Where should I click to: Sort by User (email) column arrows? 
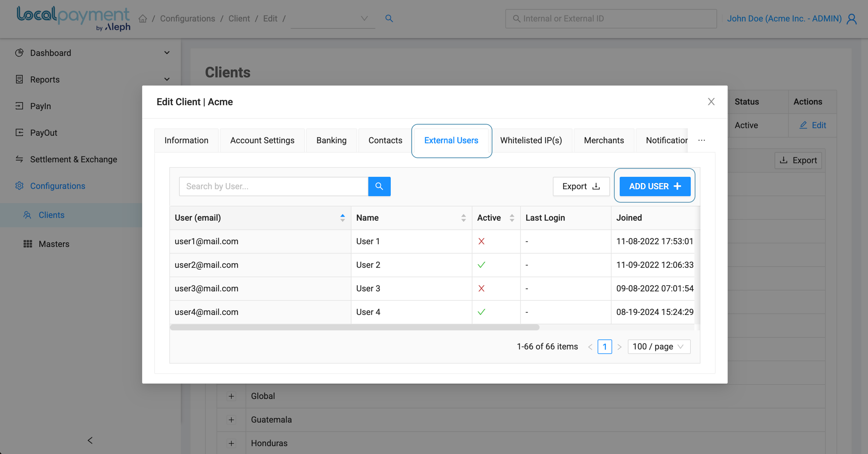coord(342,218)
